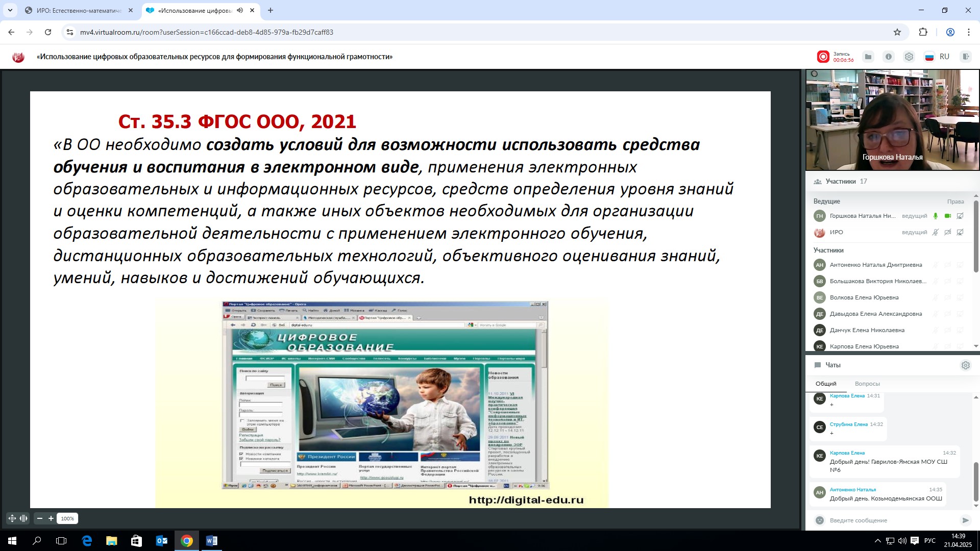Switch to the Вопросы chat tab
The width and height of the screenshot is (980, 551).
pos(867,384)
